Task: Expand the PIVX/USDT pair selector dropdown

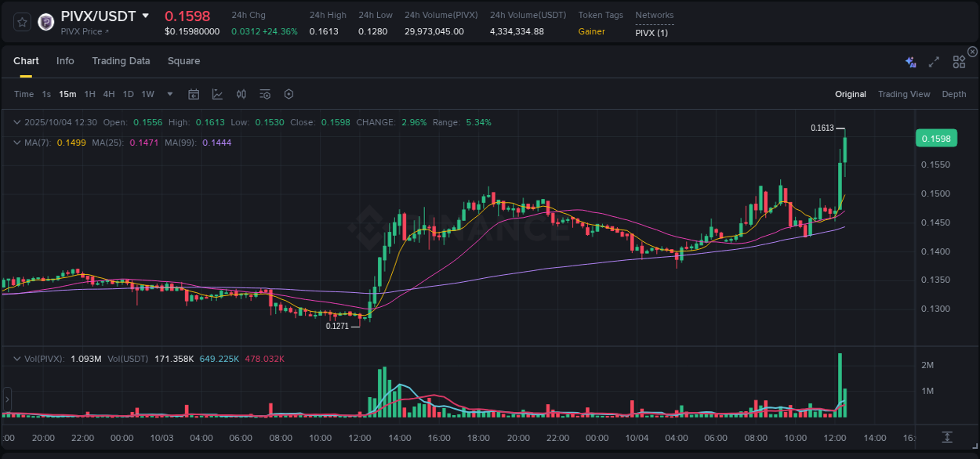Action: [x=146, y=15]
